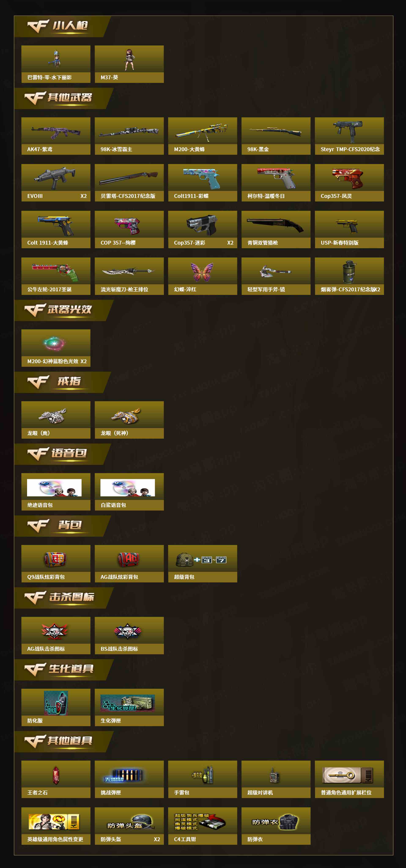Select the M200-幻神蓝粉色光效 icon
This screenshot has height=868, width=406.
pos(54,343)
